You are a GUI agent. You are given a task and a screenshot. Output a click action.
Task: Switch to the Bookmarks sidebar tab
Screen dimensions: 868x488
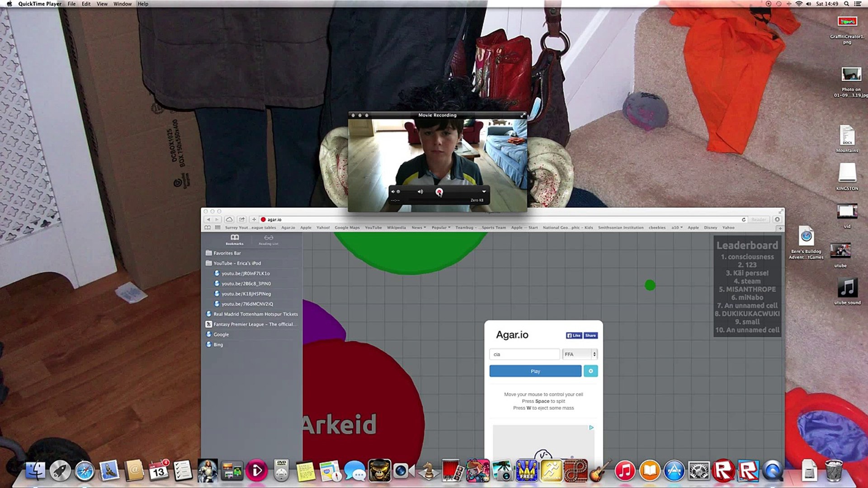(x=235, y=240)
